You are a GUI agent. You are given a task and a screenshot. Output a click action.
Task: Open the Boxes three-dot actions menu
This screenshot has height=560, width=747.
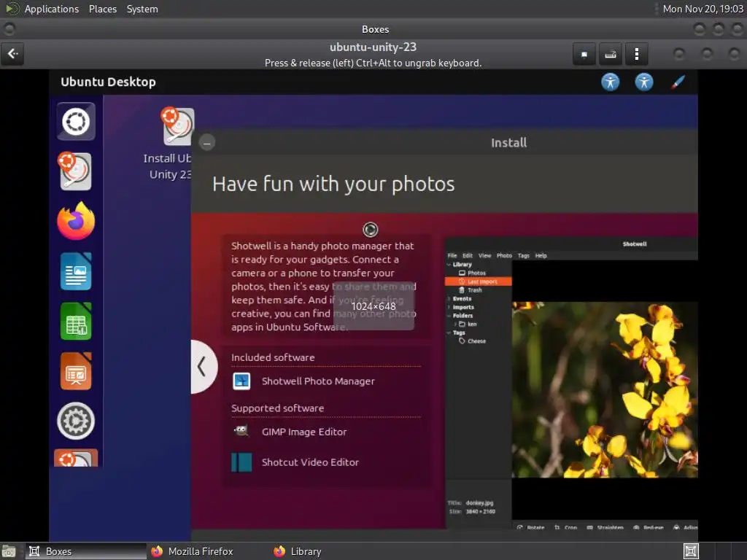pyautogui.click(x=636, y=54)
